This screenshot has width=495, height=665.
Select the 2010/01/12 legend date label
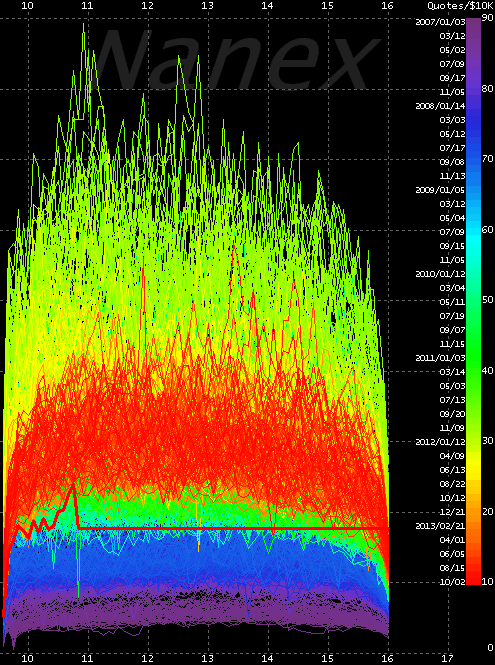440,274
